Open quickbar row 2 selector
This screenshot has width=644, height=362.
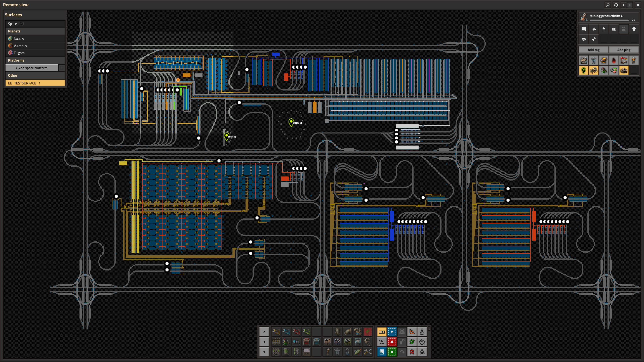[x=264, y=332]
